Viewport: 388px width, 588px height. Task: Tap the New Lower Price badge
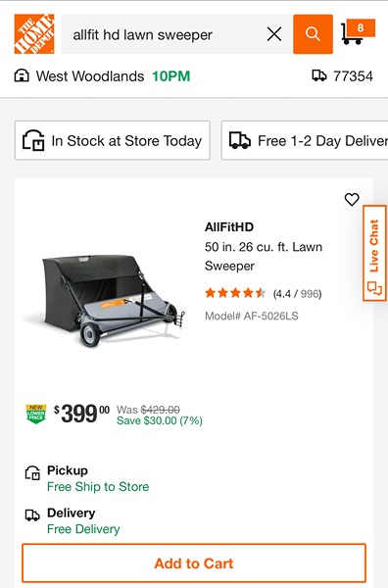(x=36, y=414)
